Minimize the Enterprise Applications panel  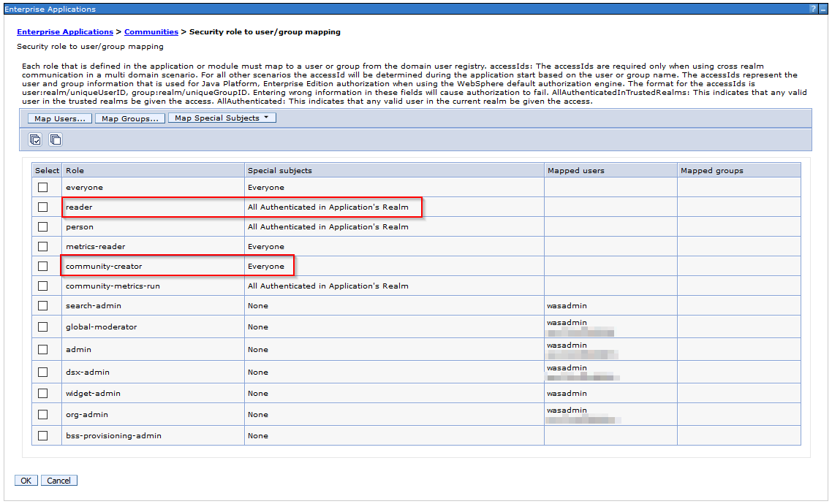823,9
